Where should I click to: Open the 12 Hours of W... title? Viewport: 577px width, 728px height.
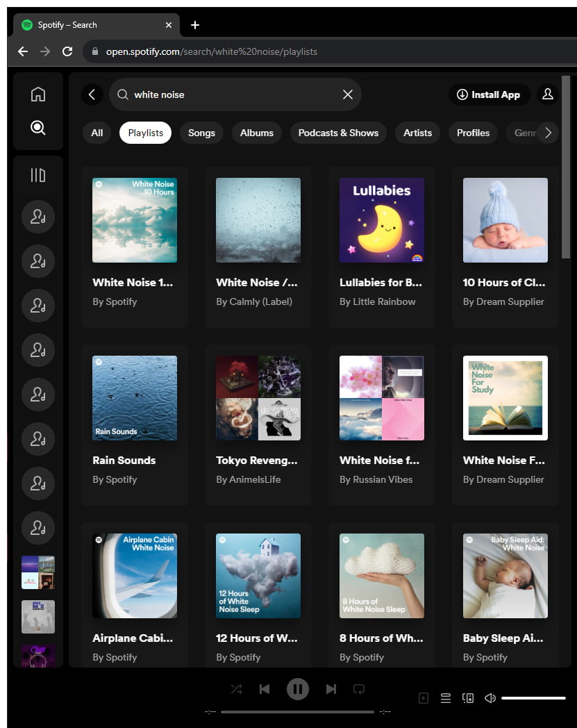[x=257, y=638]
